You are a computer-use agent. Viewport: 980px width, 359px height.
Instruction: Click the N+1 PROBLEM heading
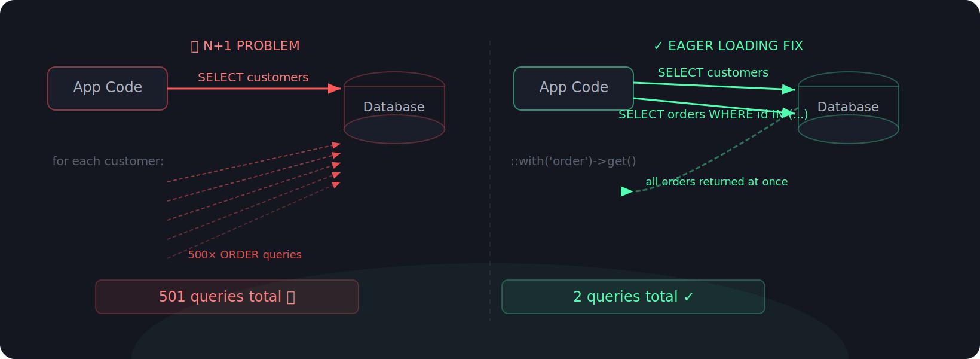tap(251, 46)
